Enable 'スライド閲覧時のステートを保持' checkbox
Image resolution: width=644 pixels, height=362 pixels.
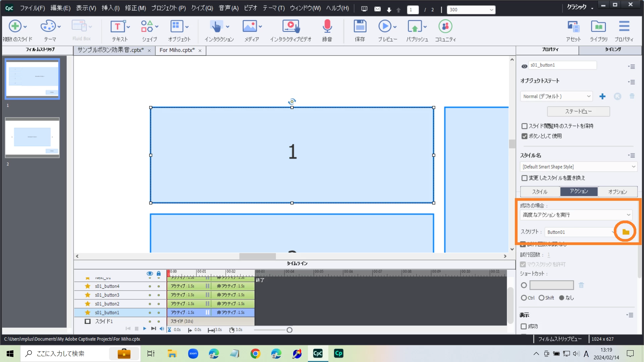pyautogui.click(x=524, y=126)
